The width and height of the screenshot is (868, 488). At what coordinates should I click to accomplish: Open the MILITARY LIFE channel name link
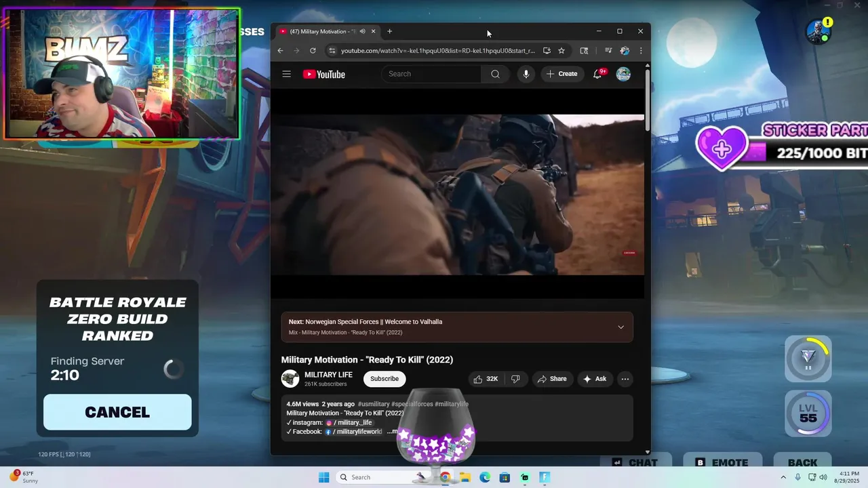point(328,375)
